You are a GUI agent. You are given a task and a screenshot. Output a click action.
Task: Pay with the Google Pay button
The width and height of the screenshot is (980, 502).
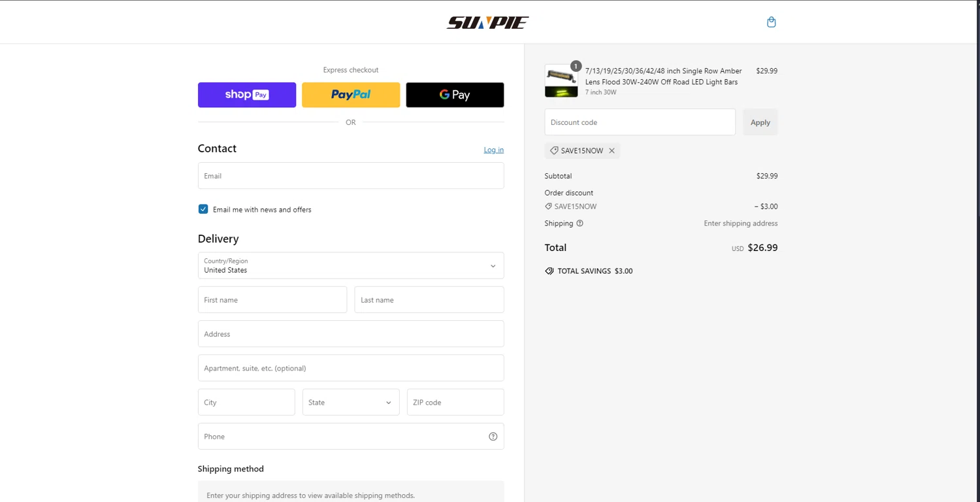point(455,95)
